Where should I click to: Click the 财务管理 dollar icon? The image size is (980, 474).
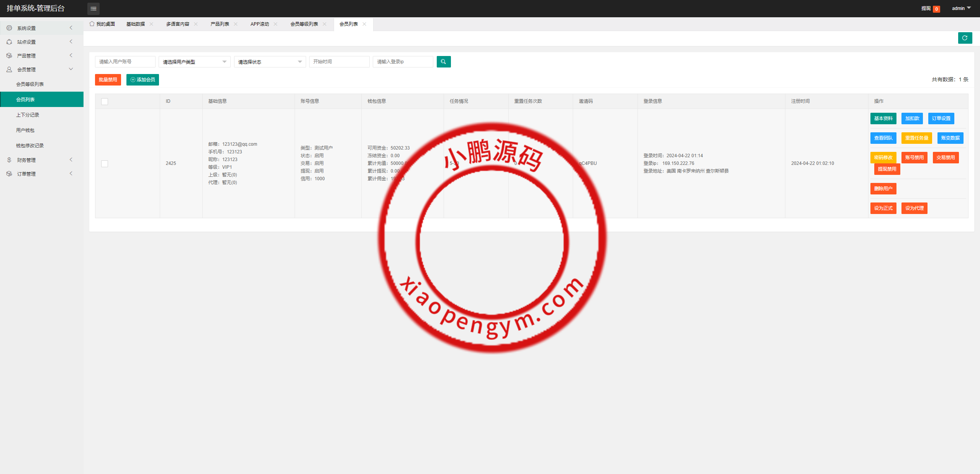[x=9, y=160]
